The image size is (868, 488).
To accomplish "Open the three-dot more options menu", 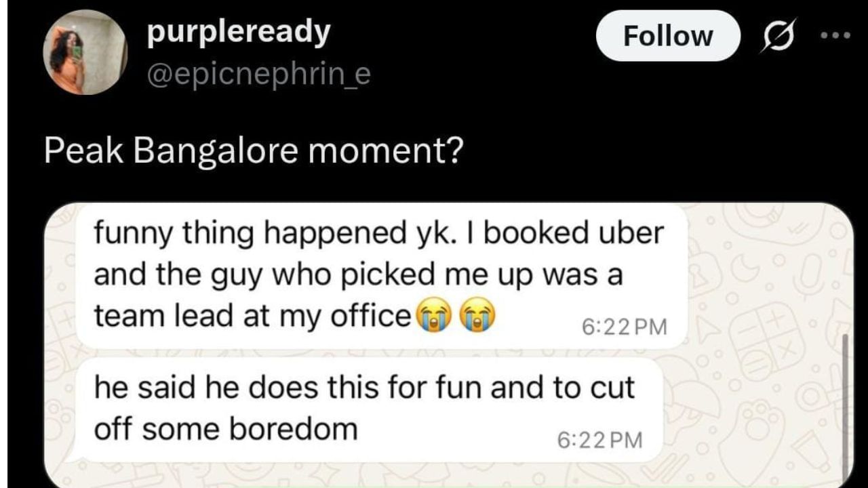I will click(835, 35).
